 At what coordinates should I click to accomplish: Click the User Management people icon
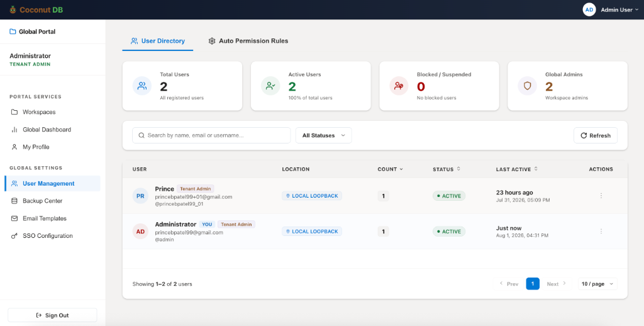point(14,183)
